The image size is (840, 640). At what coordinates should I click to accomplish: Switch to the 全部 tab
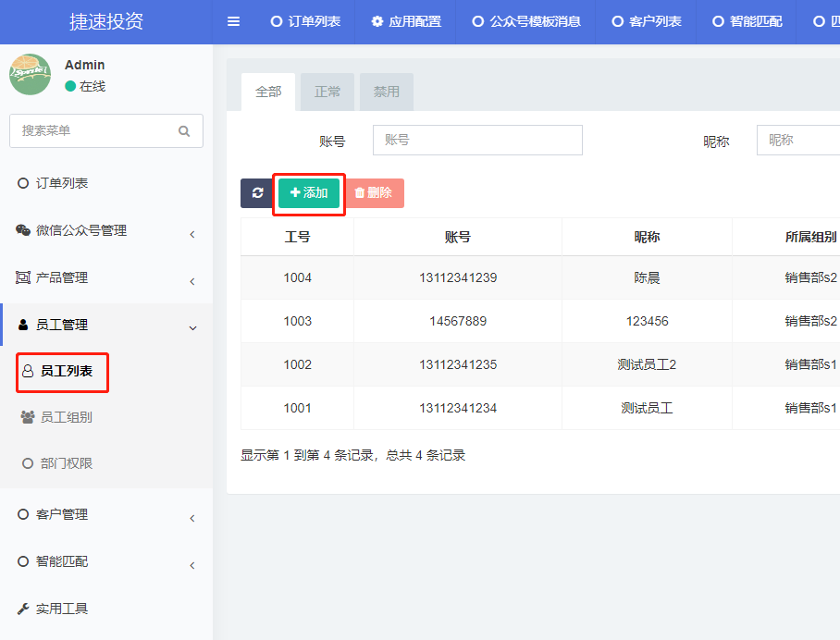(268, 92)
